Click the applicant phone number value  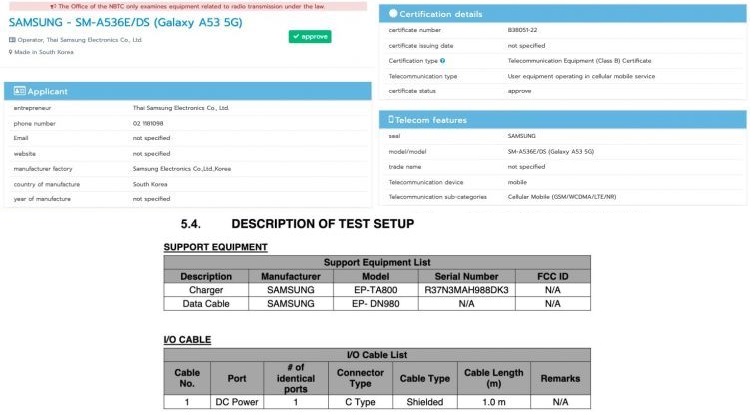click(x=149, y=123)
